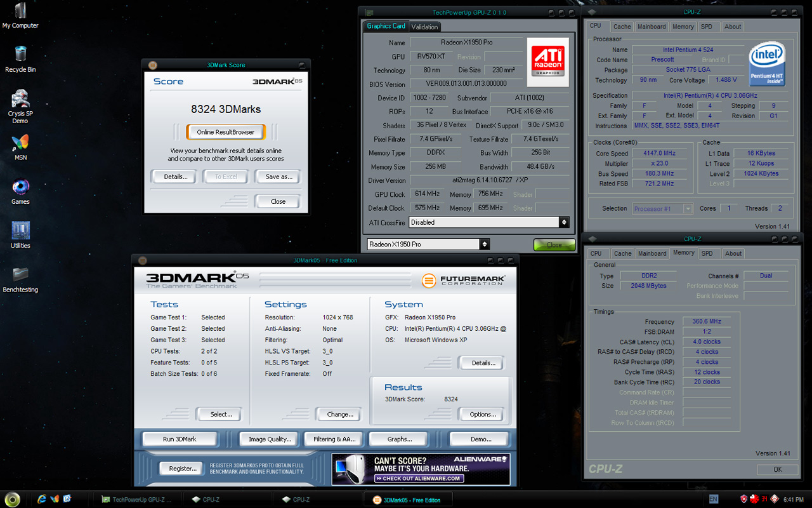Click the Driver Version field in GPU-Z
812x508 pixels.
pos(488,181)
